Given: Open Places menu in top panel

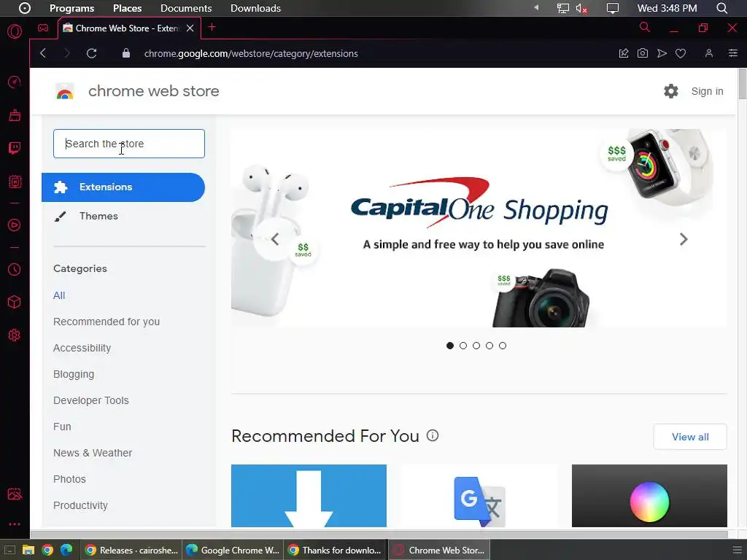Looking at the screenshot, I should [x=127, y=8].
